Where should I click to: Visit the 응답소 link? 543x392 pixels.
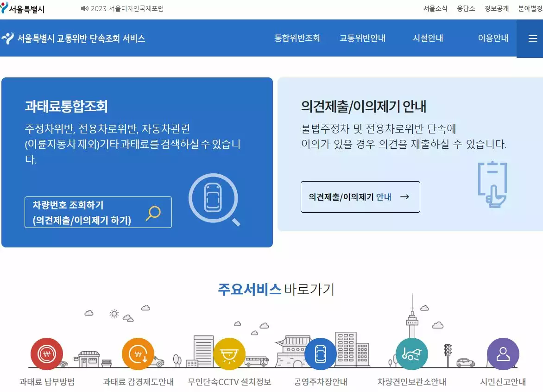click(x=466, y=8)
